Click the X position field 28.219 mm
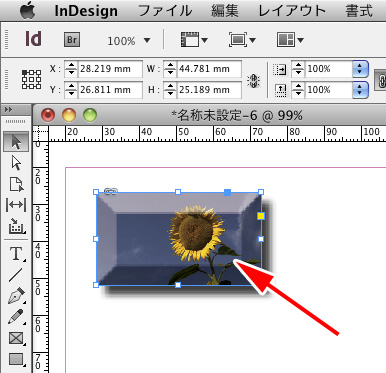Screen dimensions: 386x373 [x=110, y=69]
